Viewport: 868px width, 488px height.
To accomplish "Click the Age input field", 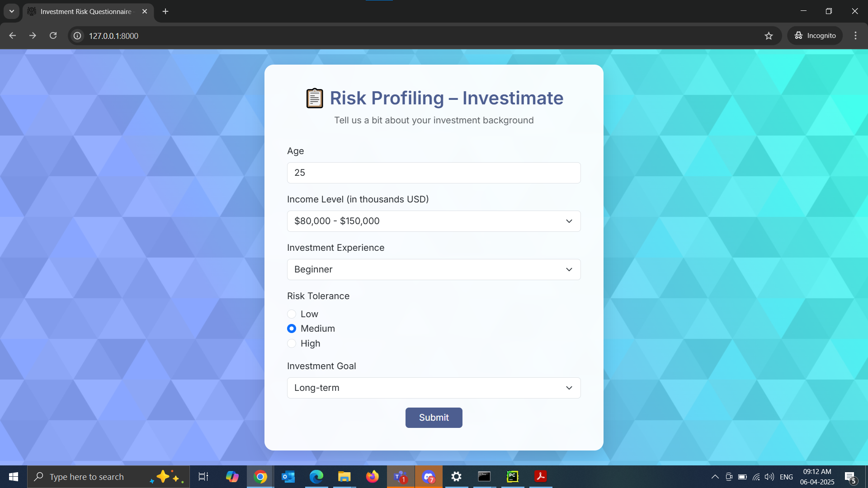I will 434,173.
